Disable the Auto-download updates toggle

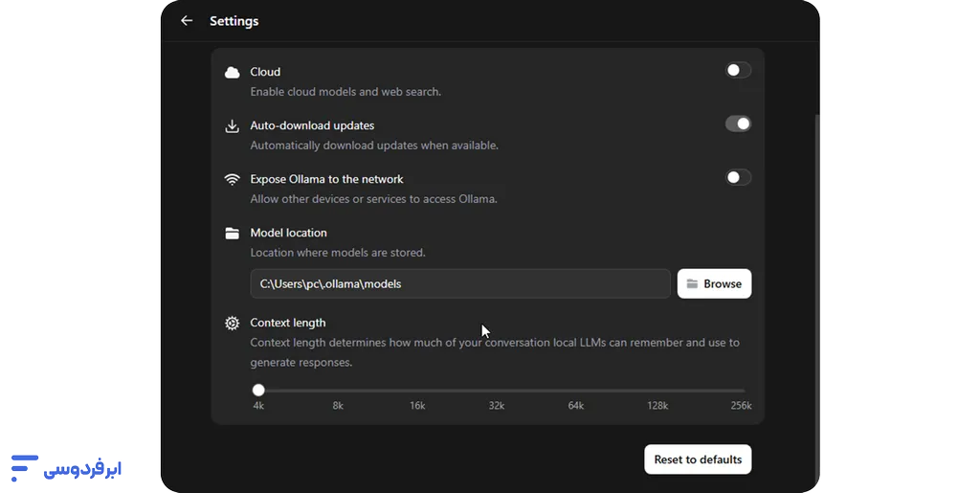tap(738, 123)
